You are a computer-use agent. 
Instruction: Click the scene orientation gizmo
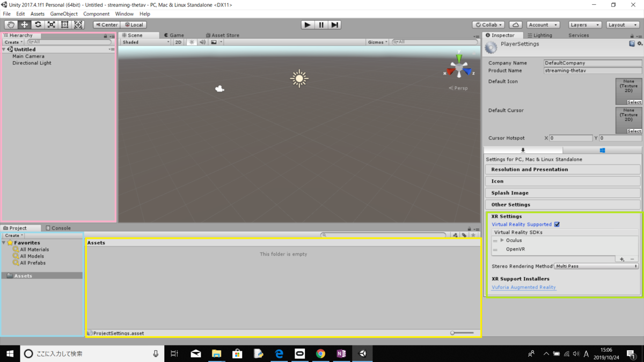(459, 68)
